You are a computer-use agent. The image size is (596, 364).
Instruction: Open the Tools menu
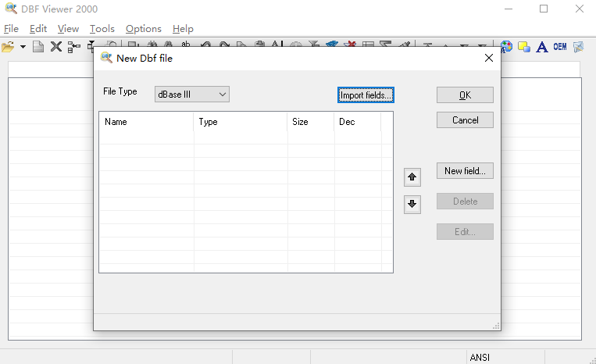pos(102,29)
